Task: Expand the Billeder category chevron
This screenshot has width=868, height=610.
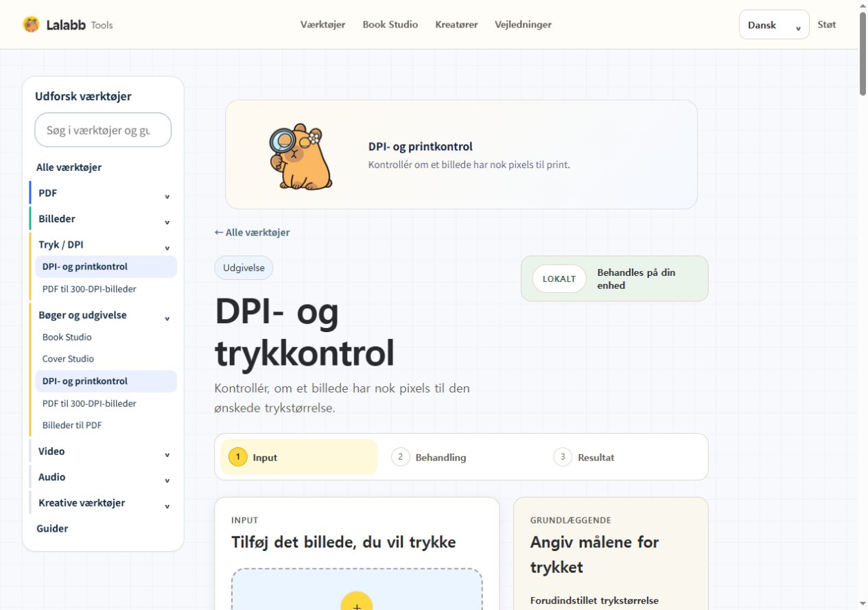Action: [x=167, y=222]
